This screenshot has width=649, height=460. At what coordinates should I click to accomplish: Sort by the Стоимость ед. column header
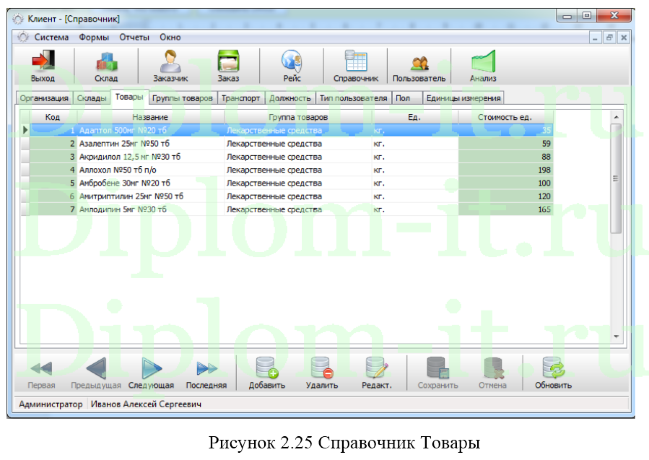click(505, 118)
